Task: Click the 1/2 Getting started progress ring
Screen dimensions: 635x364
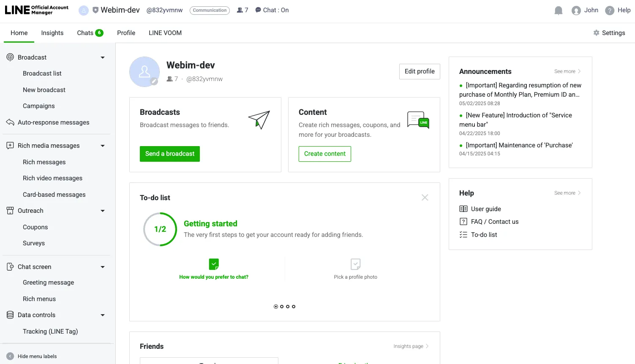Action: pos(160,229)
